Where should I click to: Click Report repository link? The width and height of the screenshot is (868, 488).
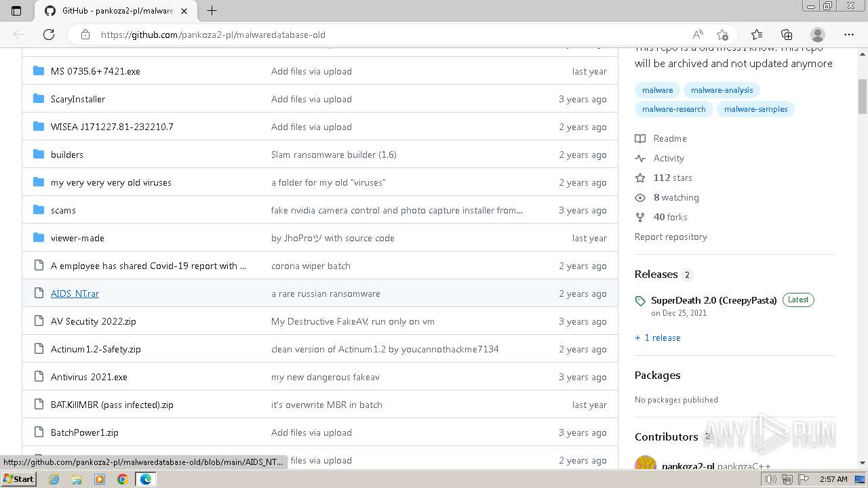[671, 237]
